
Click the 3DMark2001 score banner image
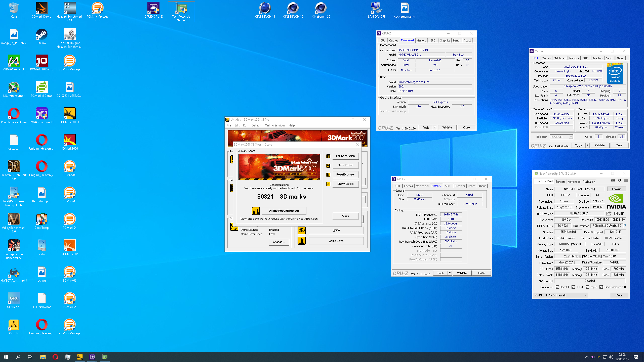tap(279, 167)
